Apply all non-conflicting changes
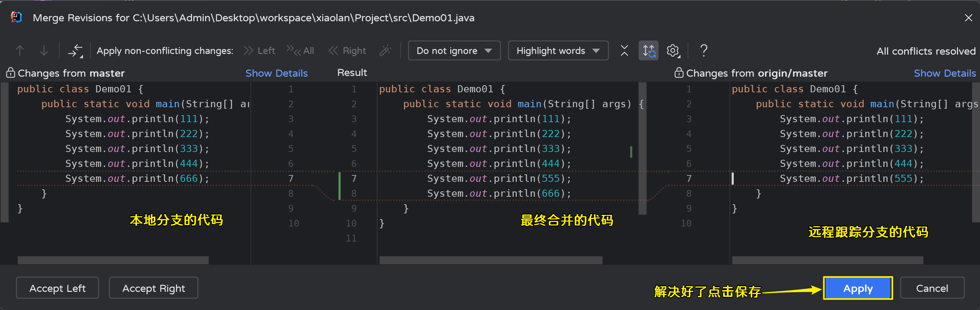980x310 pixels. [x=300, y=51]
